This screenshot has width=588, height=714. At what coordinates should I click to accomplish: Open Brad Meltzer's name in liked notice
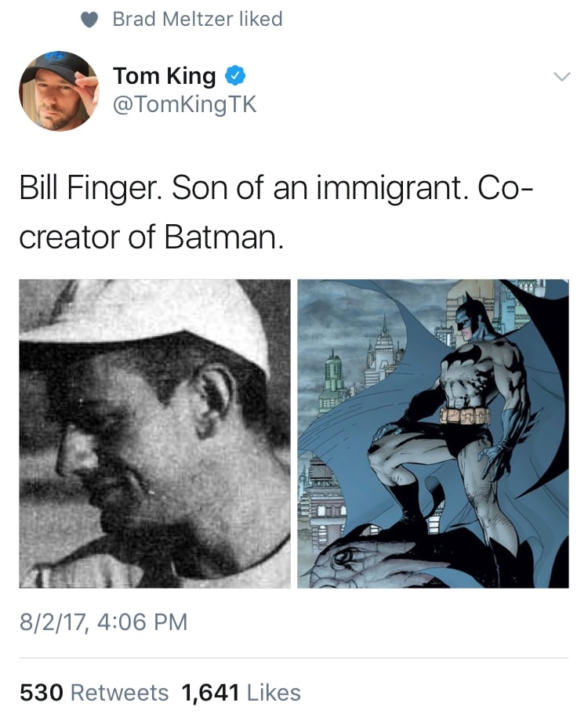point(166,20)
